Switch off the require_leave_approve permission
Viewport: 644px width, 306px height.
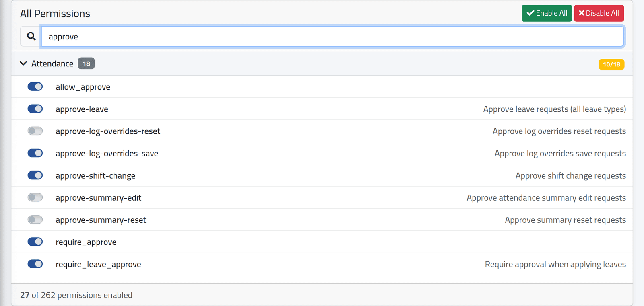pos(35,263)
